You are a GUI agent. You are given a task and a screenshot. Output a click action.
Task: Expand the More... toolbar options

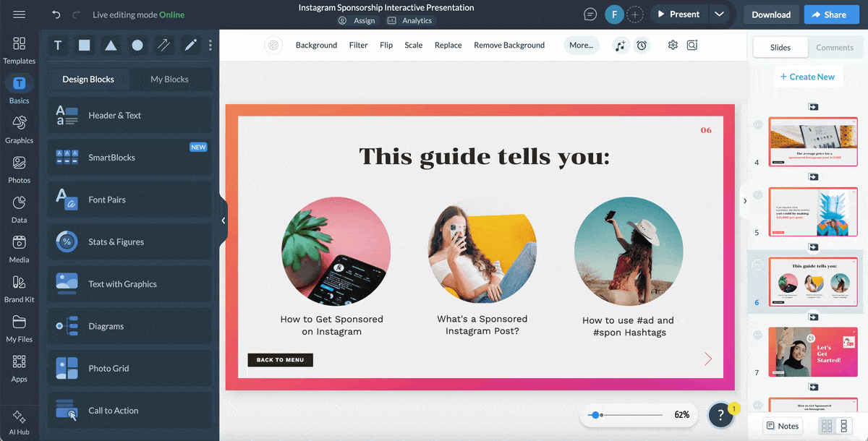581,45
